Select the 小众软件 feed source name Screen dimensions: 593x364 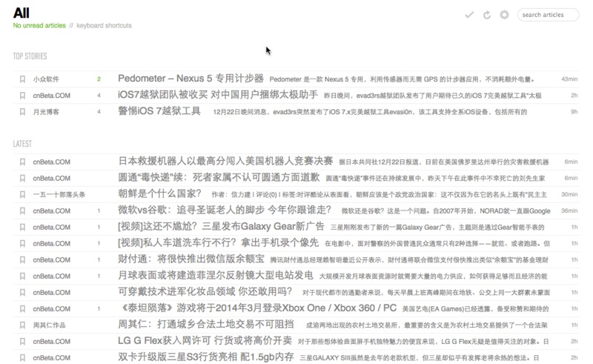[x=46, y=79]
